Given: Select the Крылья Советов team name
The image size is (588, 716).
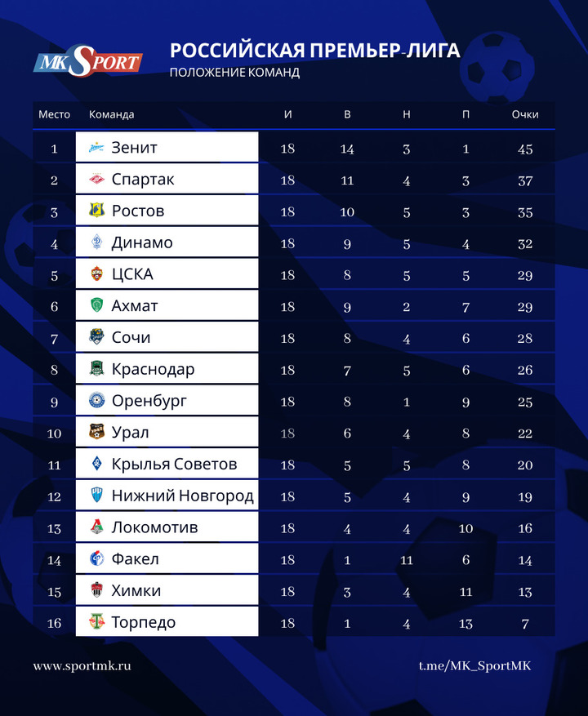Looking at the screenshot, I should [174, 464].
